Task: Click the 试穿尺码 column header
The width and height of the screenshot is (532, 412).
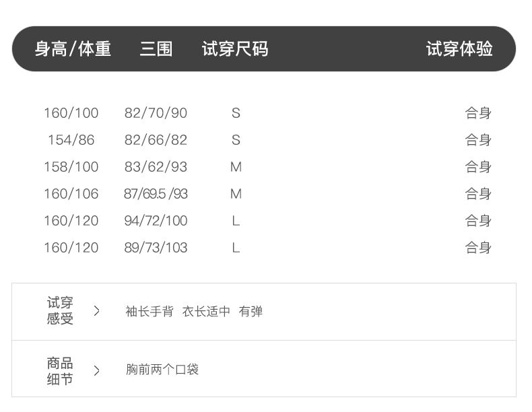Action: point(235,49)
